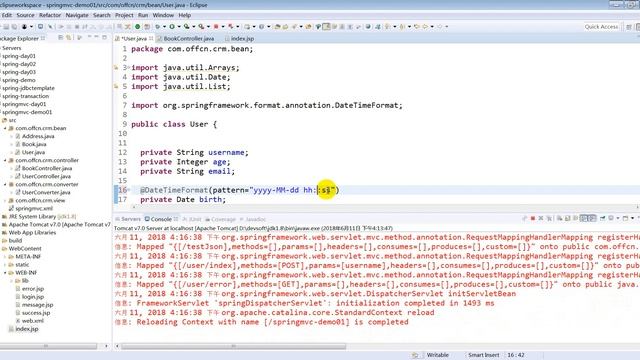Collapse the com.offcn.crm.controller package
Viewport: 640px width, 360px height.
pos(5,160)
